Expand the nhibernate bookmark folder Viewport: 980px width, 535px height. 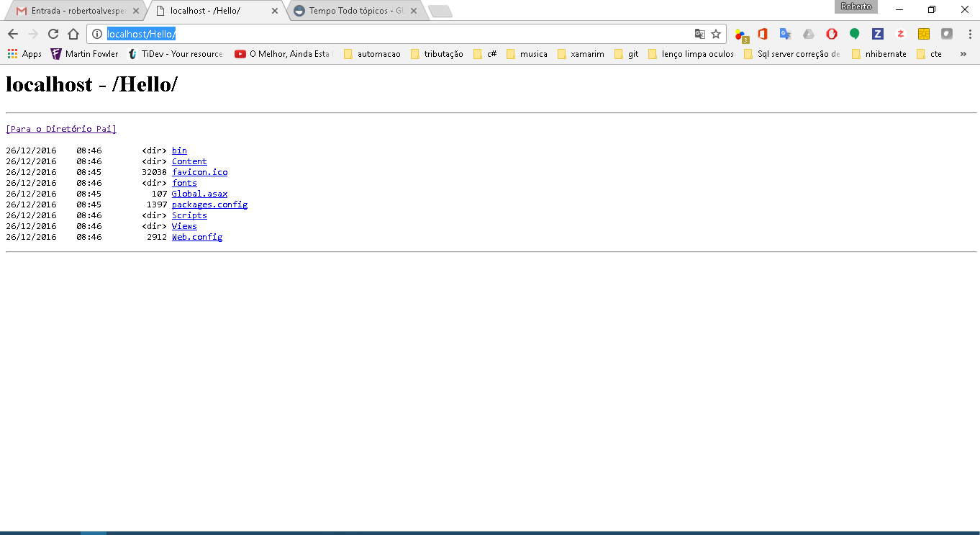[879, 54]
